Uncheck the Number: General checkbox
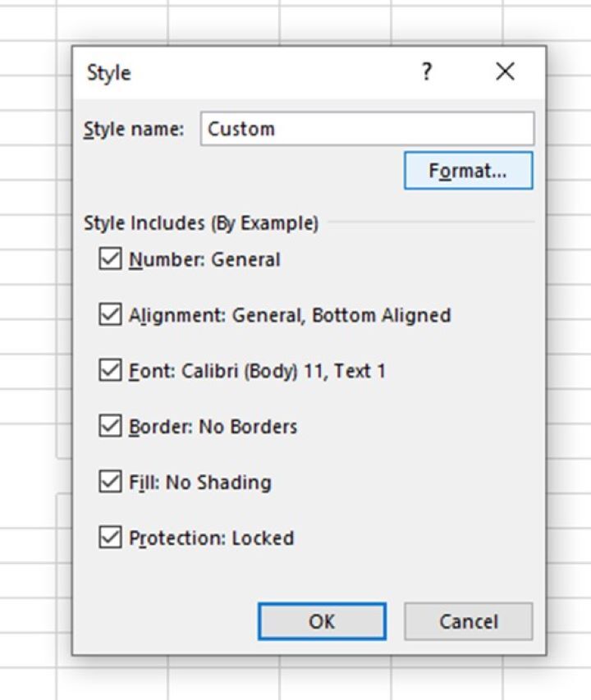The width and height of the screenshot is (591, 700). click(109, 259)
